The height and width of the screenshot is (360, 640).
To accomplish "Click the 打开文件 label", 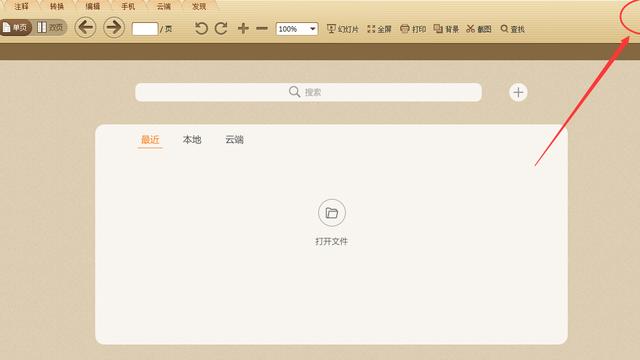I will [x=331, y=242].
